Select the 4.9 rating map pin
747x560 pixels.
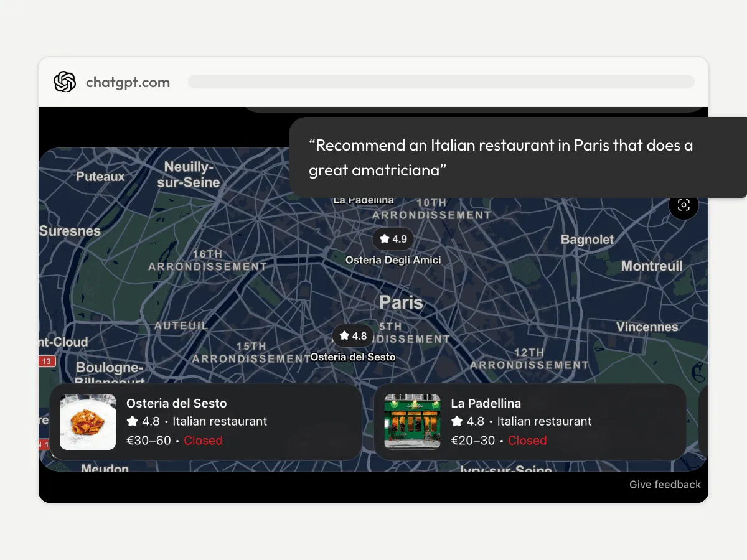(x=393, y=239)
